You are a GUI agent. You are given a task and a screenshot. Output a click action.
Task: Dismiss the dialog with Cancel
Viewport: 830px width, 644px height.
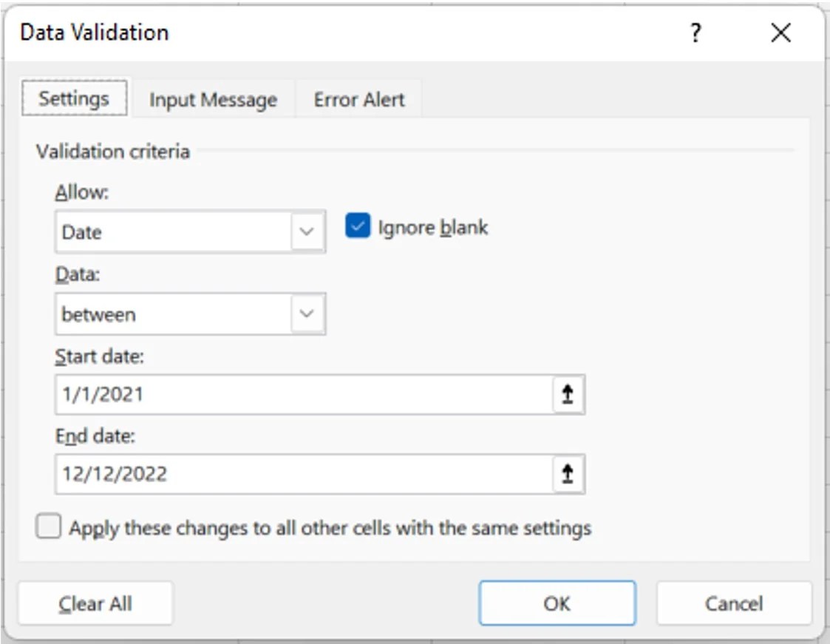tap(732, 603)
